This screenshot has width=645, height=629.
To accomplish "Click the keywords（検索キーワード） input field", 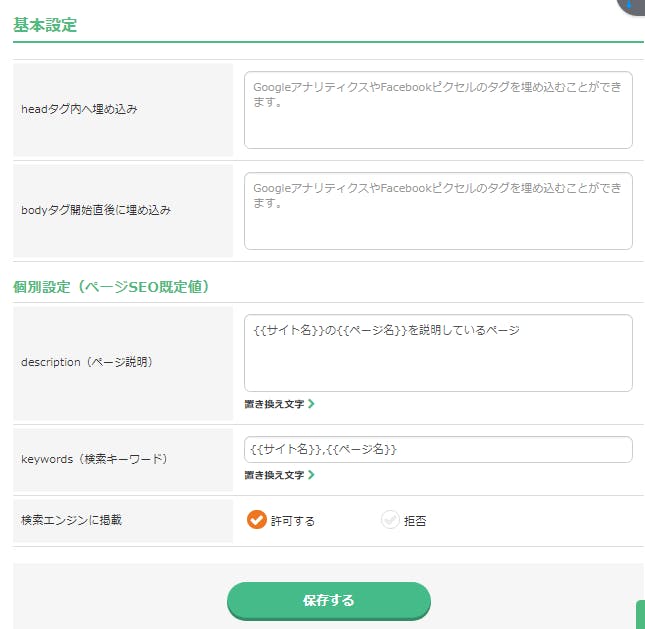I will 438,450.
